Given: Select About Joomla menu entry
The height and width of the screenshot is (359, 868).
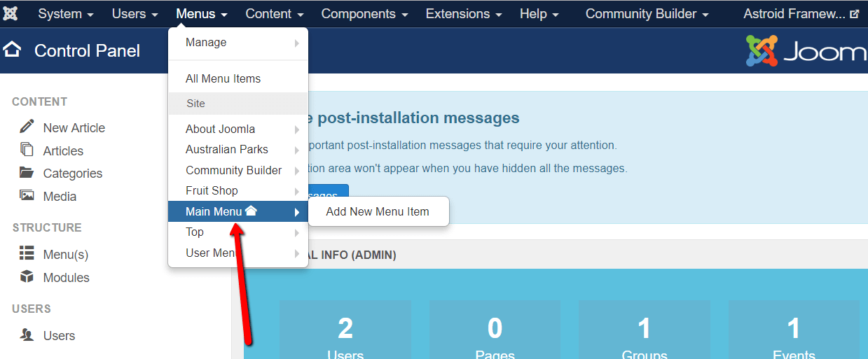Looking at the screenshot, I should coord(238,129).
